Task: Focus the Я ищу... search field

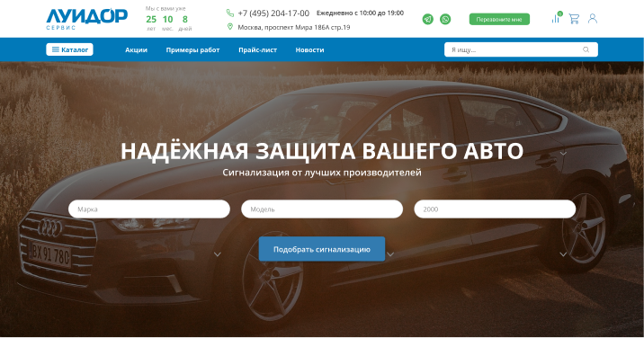Action: 521,49
